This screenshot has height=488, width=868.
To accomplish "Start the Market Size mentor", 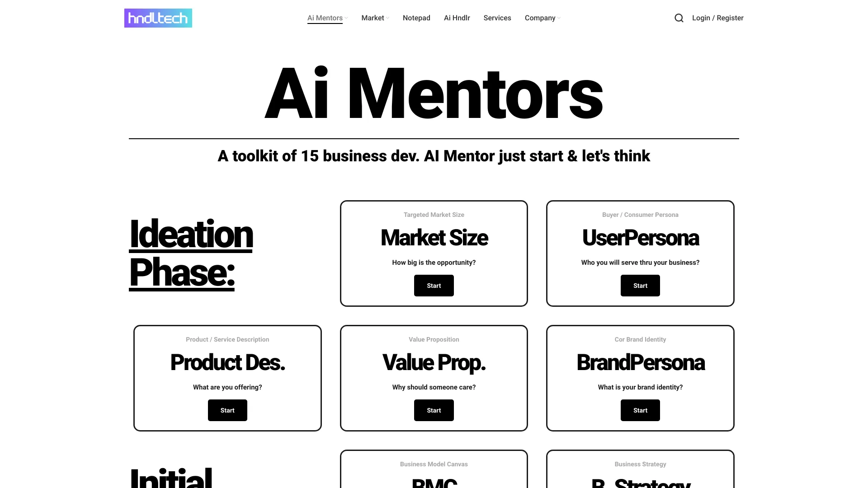I will coord(434,286).
